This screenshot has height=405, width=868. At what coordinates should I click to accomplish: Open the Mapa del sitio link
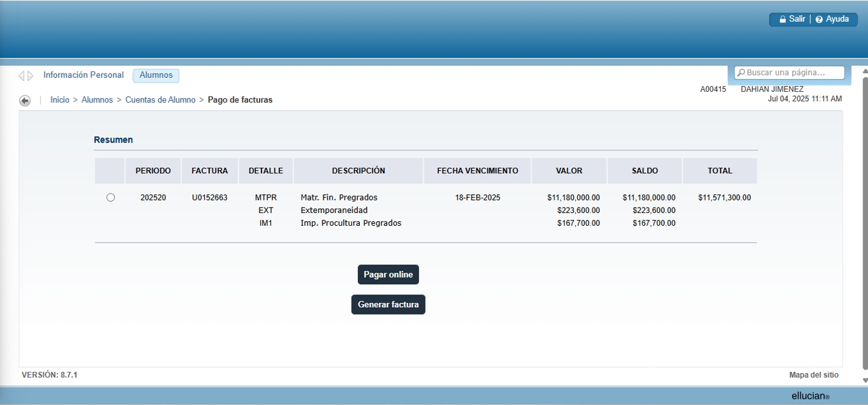click(x=814, y=375)
